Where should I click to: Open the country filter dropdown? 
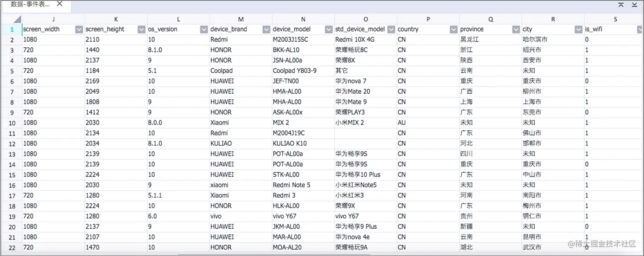click(454, 29)
